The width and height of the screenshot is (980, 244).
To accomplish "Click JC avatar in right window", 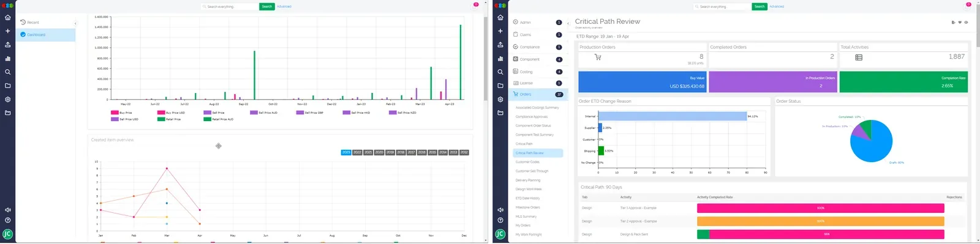I will coord(500,234).
